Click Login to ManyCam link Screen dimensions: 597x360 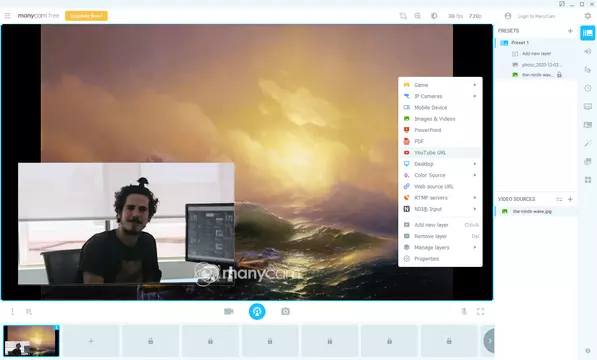[536, 16]
